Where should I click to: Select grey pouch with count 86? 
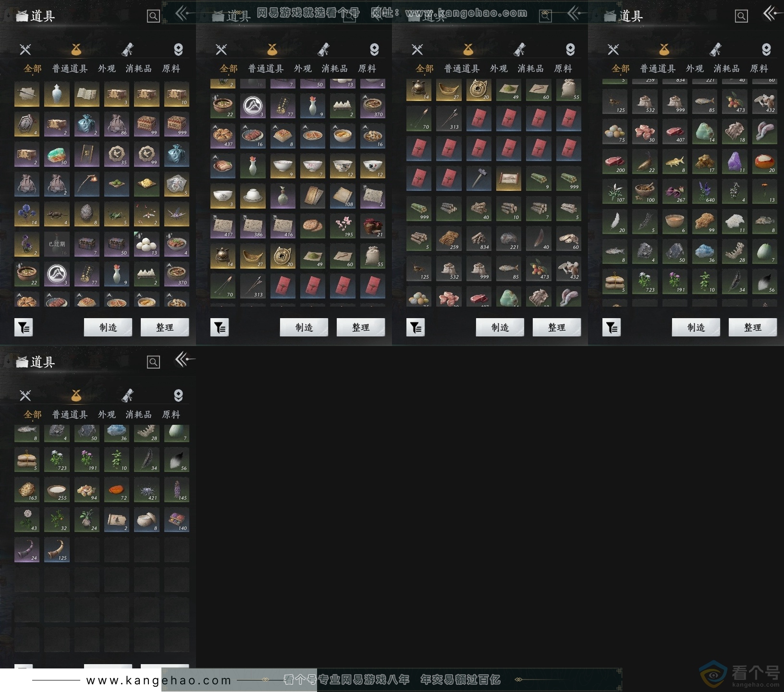point(117,124)
